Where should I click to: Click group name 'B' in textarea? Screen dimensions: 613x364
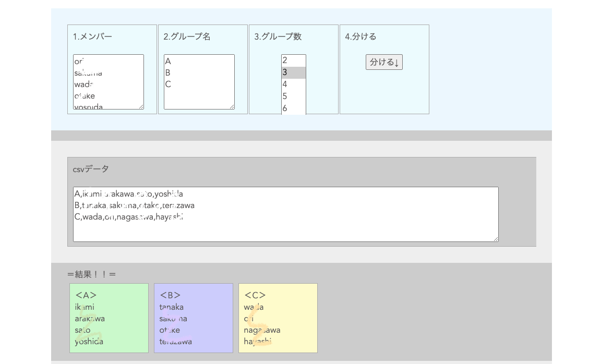coord(167,72)
